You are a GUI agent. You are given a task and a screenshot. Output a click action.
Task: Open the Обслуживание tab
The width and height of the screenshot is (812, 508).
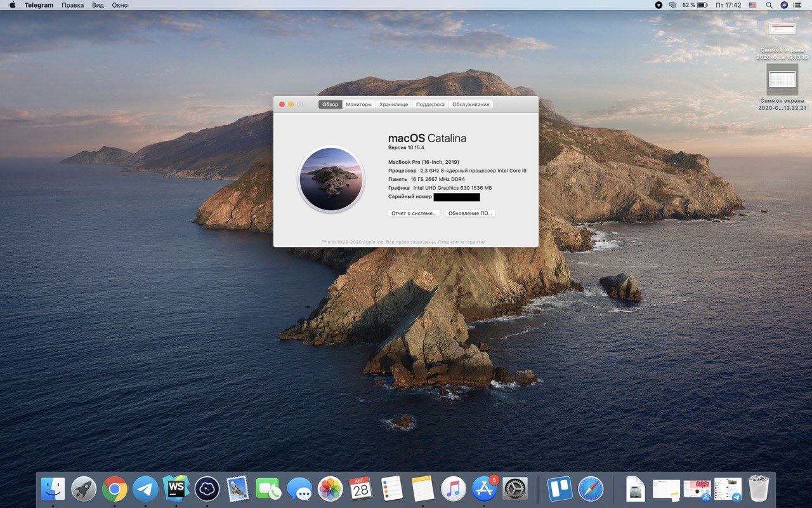pyautogui.click(x=471, y=104)
